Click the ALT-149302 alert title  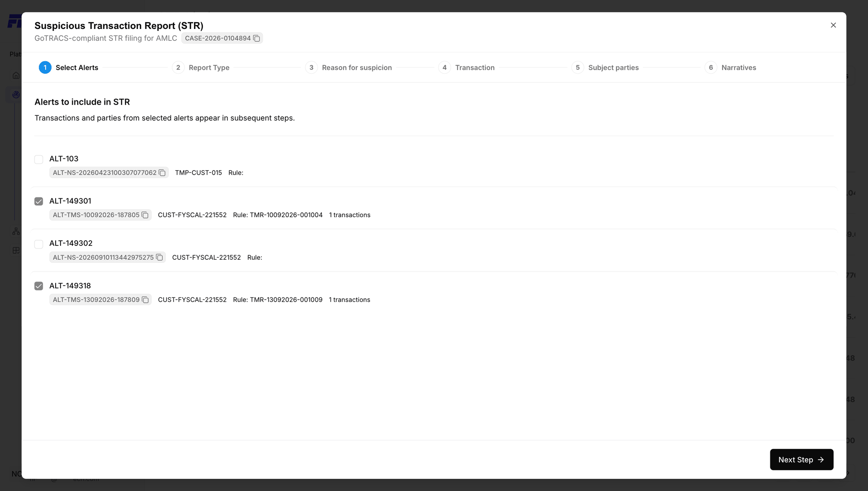[x=71, y=243]
